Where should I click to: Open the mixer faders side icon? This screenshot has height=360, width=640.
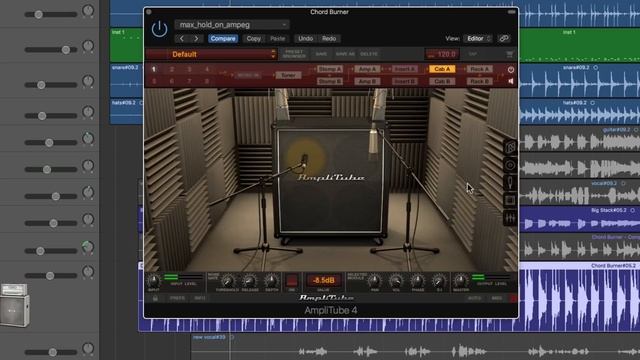coord(510,218)
